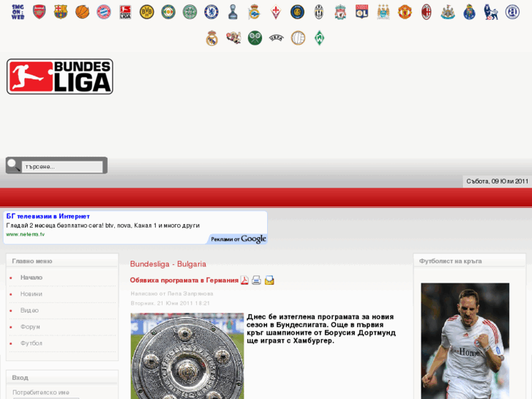The width and height of the screenshot is (532, 399).
Task: Click the Bayern Munich crest
Action: 104,12
